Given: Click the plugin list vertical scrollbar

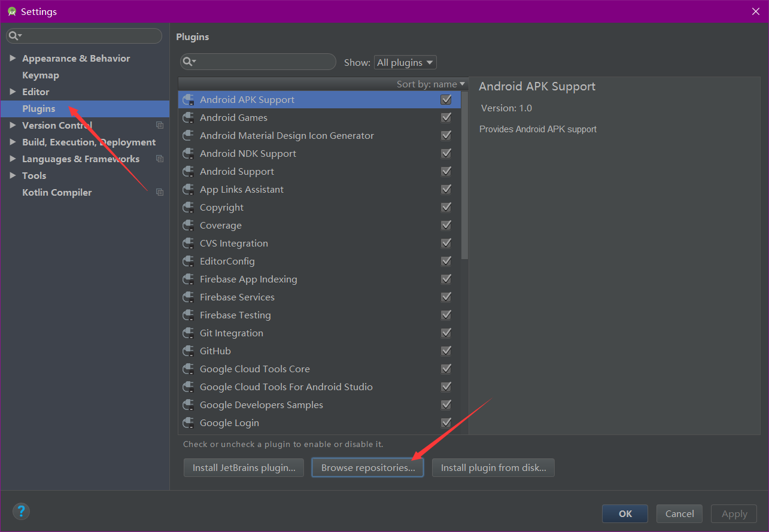Looking at the screenshot, I should coord(465,175).
